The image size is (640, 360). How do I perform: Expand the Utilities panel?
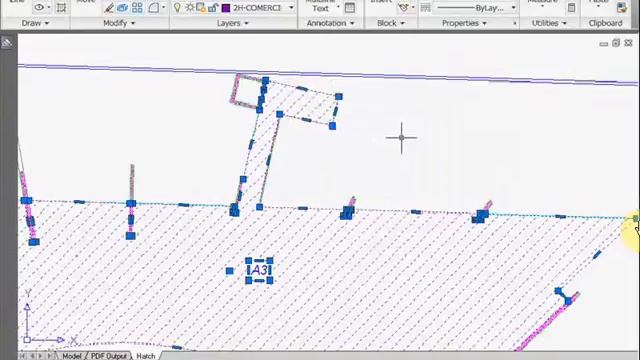pyautogui.click(x=549, y=23)
